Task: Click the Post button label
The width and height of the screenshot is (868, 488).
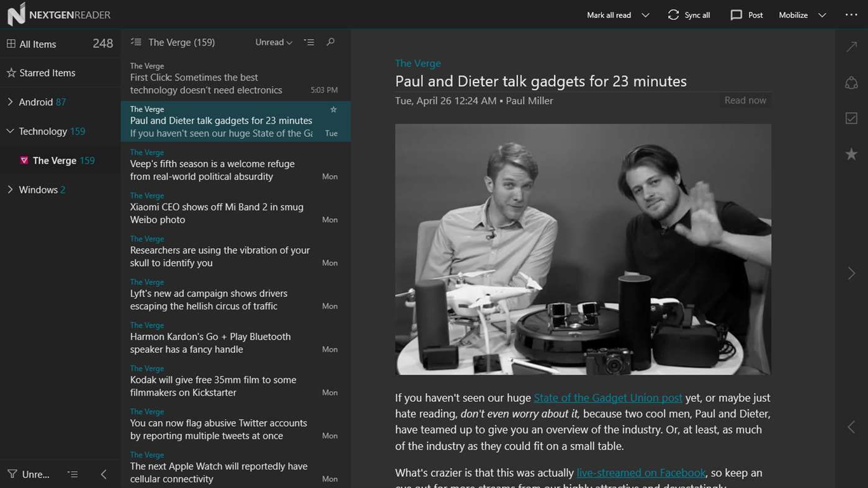Action: click(x=756, y=15)
